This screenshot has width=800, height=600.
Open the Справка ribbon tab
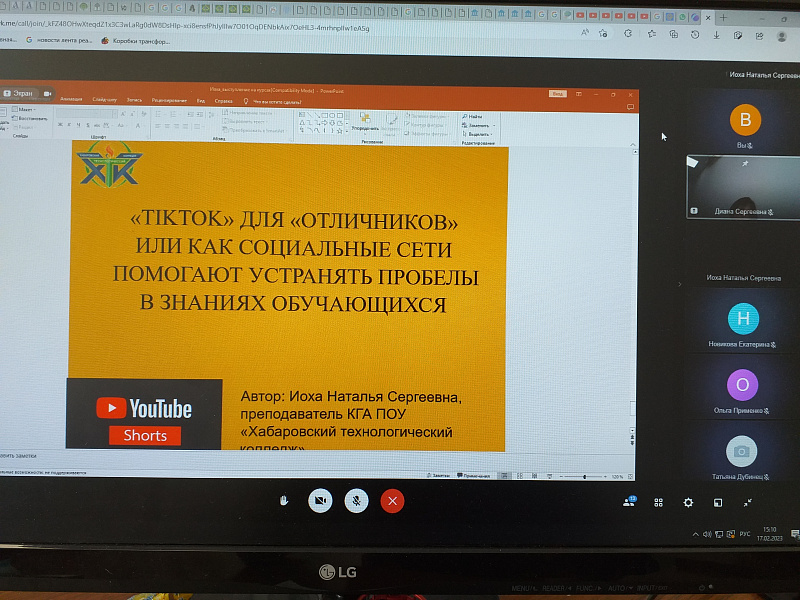point(223,101)
